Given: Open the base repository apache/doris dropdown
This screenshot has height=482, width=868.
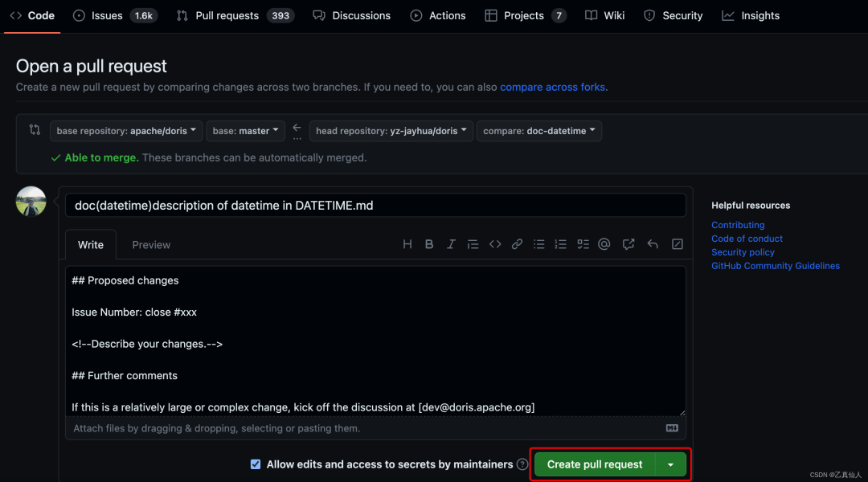Looking at the screenshot, I should coord(126,131).
